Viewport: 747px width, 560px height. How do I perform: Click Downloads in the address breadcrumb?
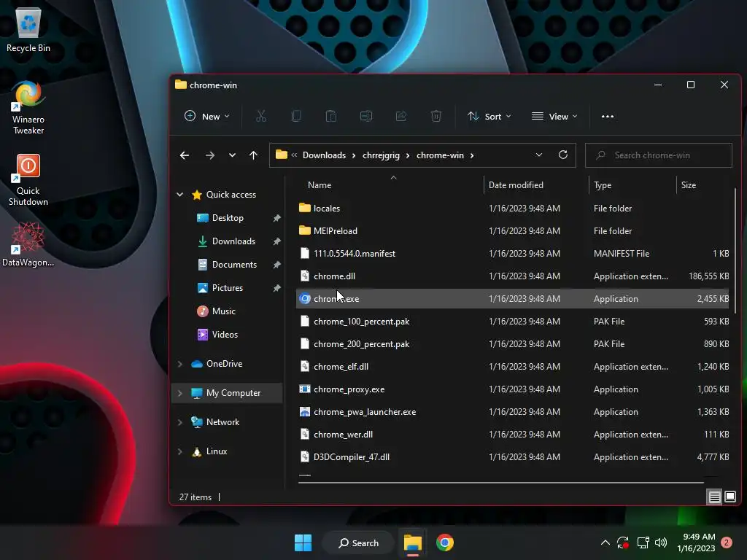pyautogui.click(x=324, y=155)
